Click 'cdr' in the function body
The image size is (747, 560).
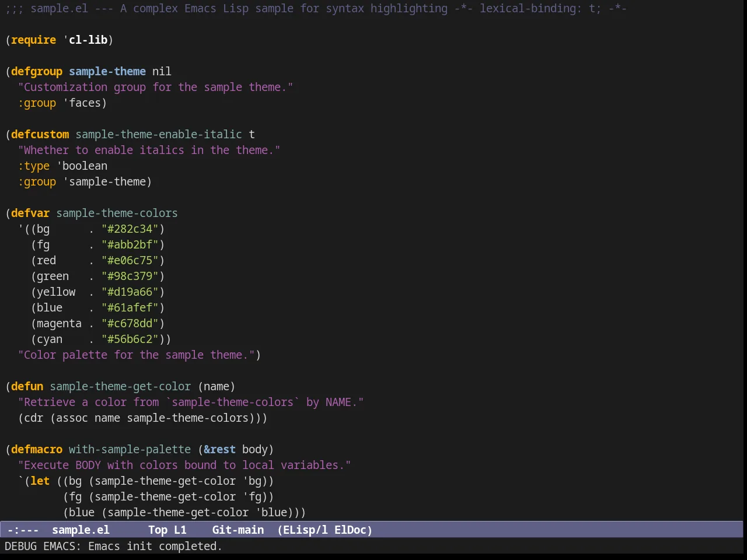coord(34,418)
